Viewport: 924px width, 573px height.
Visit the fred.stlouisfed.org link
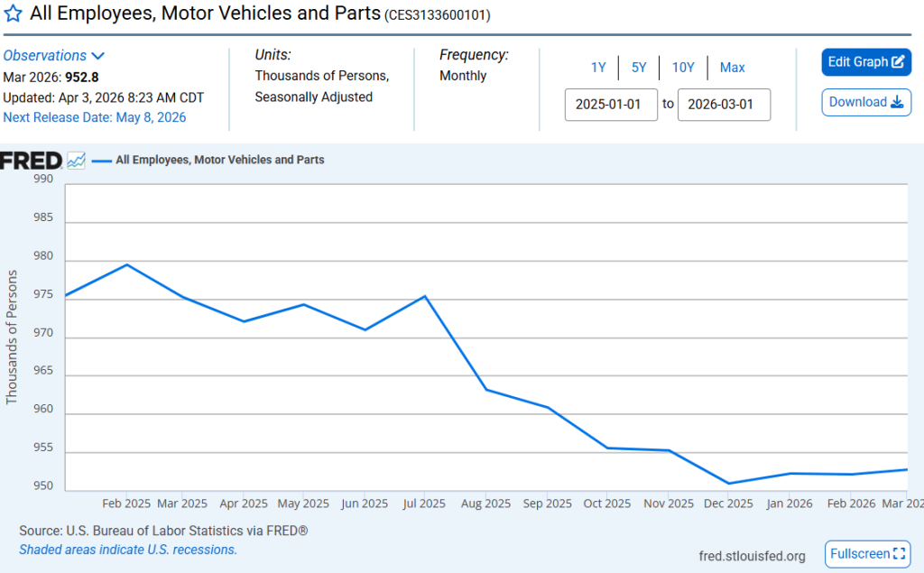pyautogui.click(x=752, y=556)
